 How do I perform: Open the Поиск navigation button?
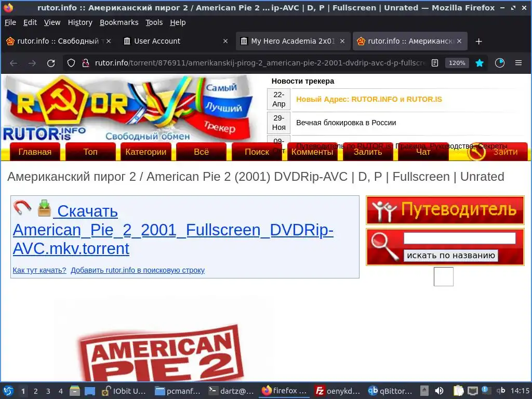pos(257,152)
